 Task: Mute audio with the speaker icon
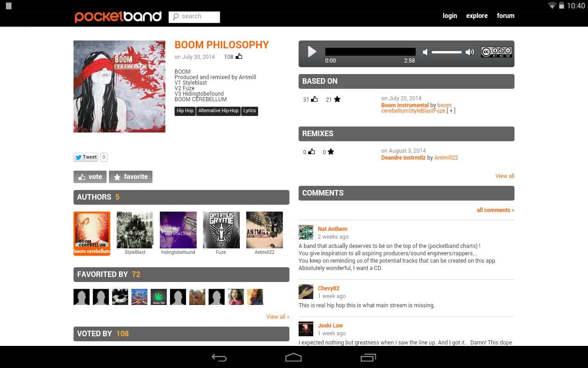coord(425,52)
